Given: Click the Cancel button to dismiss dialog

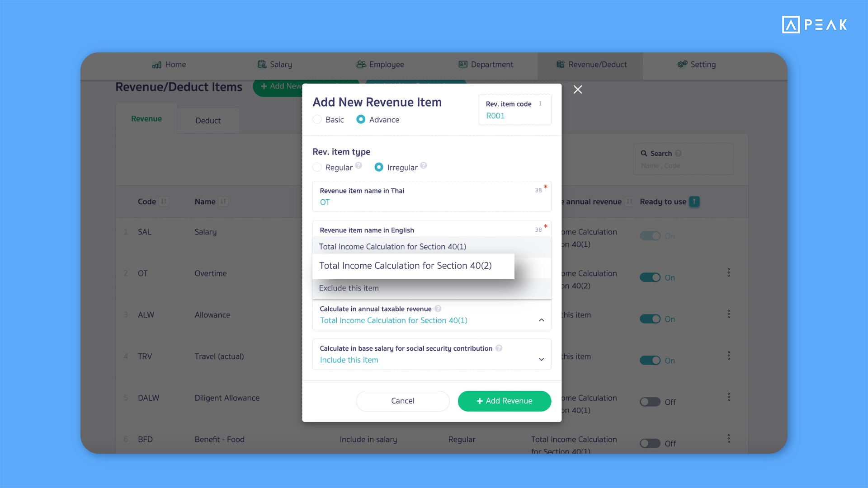Looking at the screenshot, I should (402, 400).
